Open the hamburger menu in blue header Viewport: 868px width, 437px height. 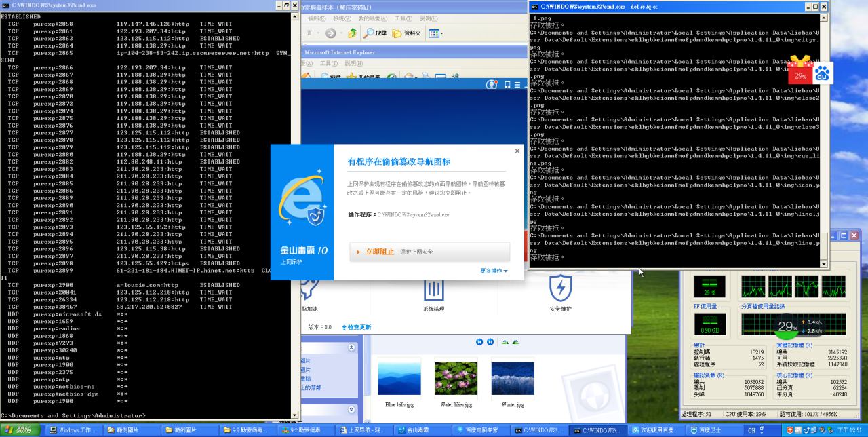point(517,85)
